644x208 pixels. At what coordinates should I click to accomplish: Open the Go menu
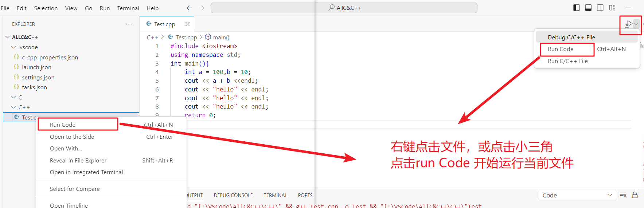pos(89,8)
